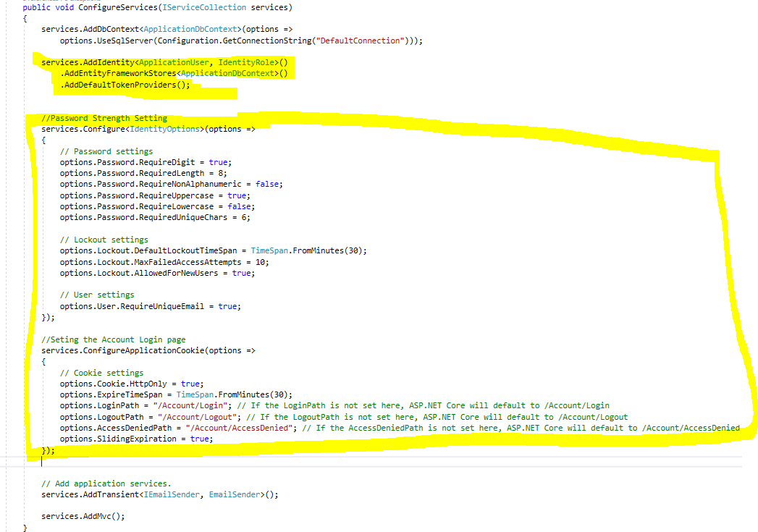The width and height of the screenshot is (758, 532).
Task: Click comment 'If the LoginPath is not set here'
Action: pos(326,406)
